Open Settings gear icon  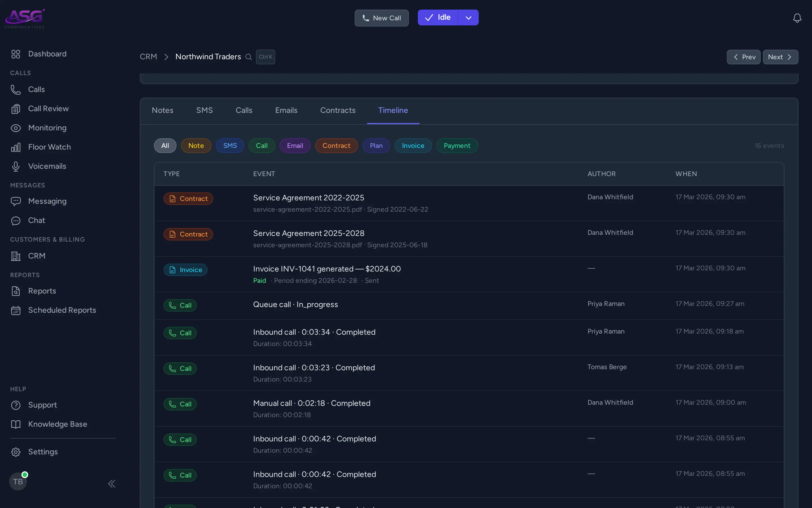[x=16, y=452]
